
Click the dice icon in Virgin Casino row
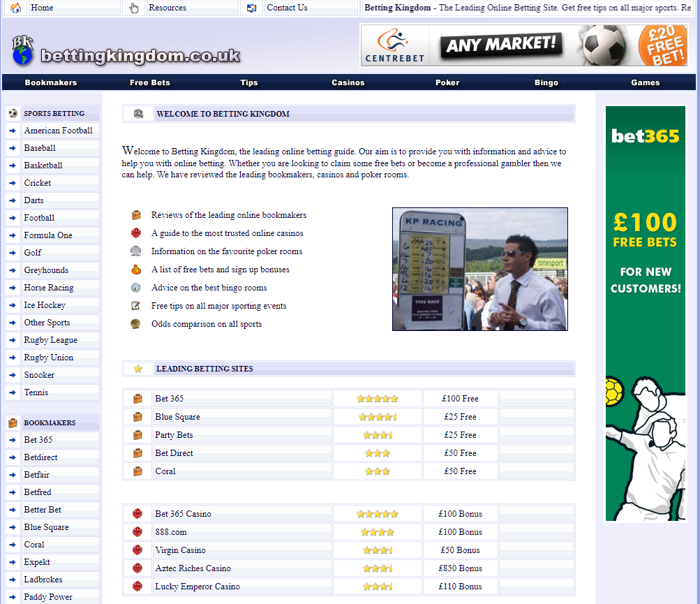tap(137, 550)
